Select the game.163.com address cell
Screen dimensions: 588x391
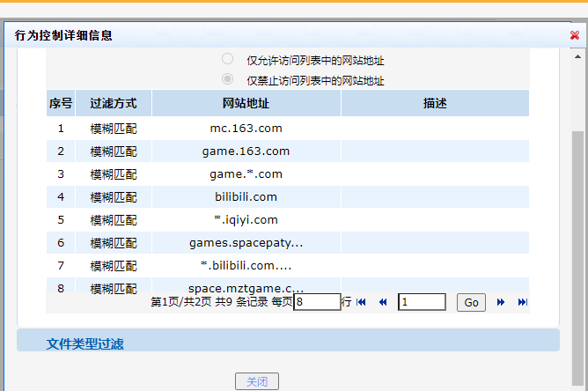tap(246, 151)
